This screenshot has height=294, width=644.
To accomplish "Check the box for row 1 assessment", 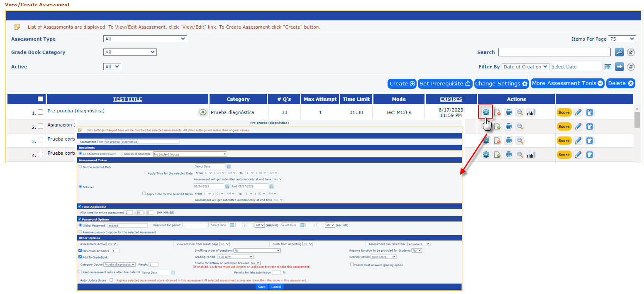I will 40,112.
